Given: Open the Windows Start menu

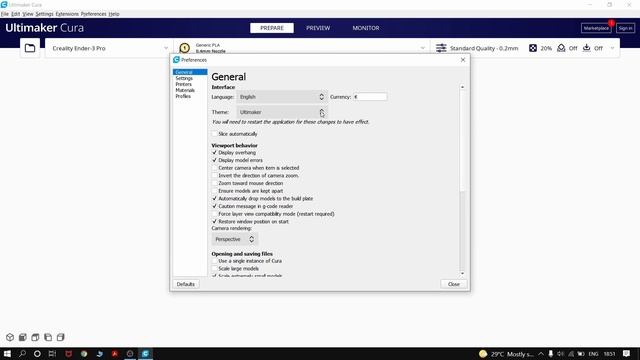Looking at the screenshot, I should (7, 354).
